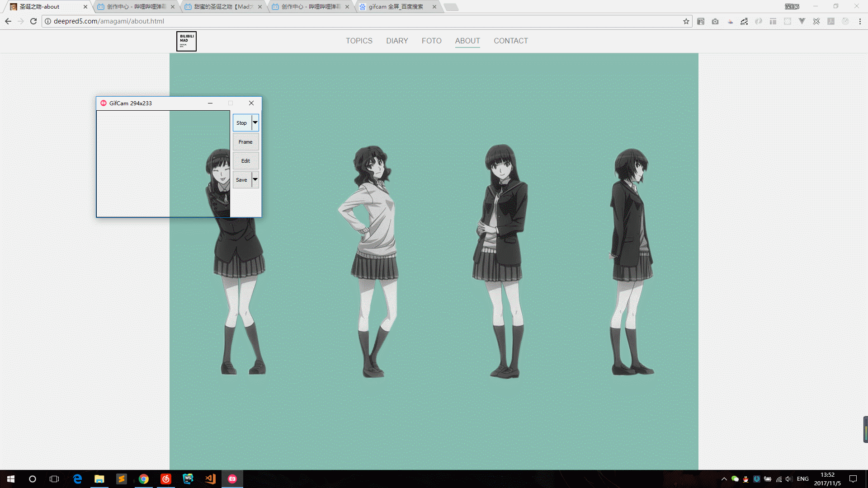Open the FOTO page
The height and width of the screenshot is (488, 868).
[x=432, y=41]
